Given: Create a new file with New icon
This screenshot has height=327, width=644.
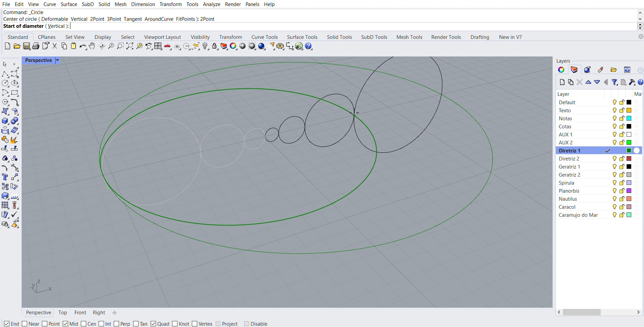Looking at the screenshot, I should tap(7, 46).
